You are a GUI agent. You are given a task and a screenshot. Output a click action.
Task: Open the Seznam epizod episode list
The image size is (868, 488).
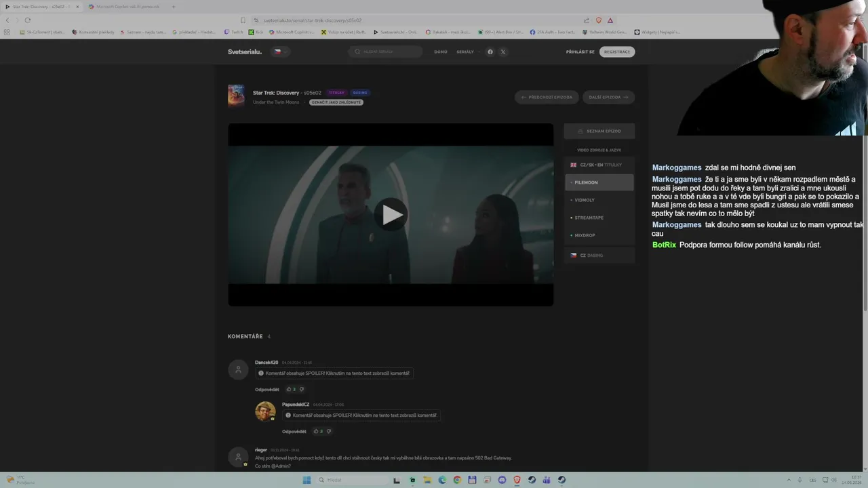coord(599,131)
